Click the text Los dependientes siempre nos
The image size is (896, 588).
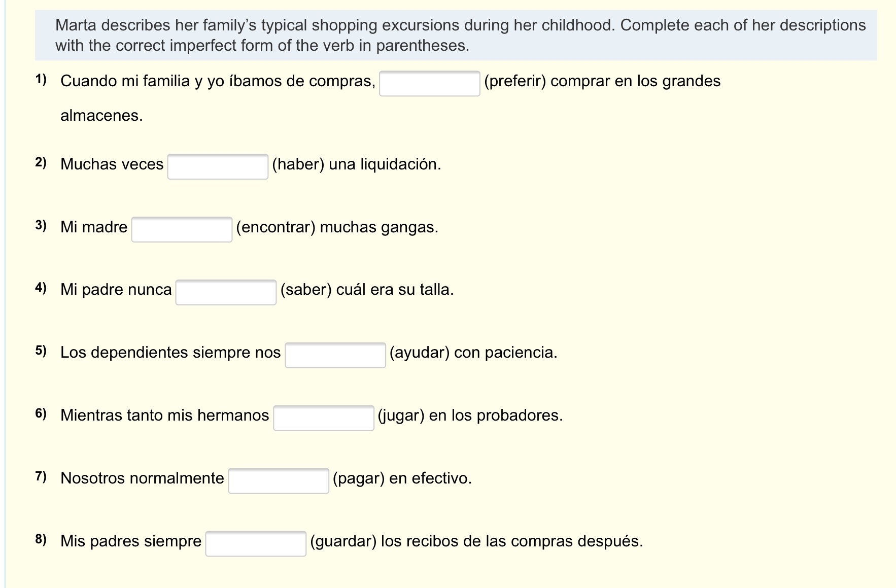point(170,353)
